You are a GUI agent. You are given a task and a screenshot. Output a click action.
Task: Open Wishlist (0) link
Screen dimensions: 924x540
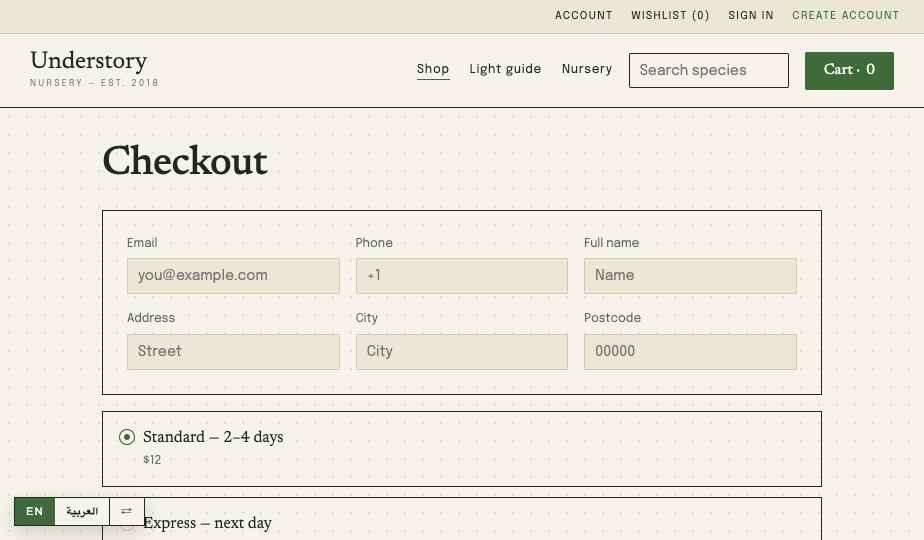coord(670,15)
